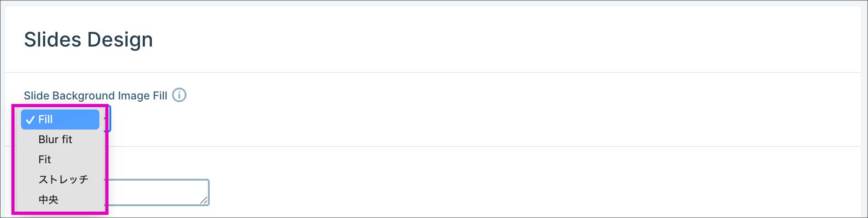Click the text area resize handle
The image size is (868, 218).
coord(204,200)
